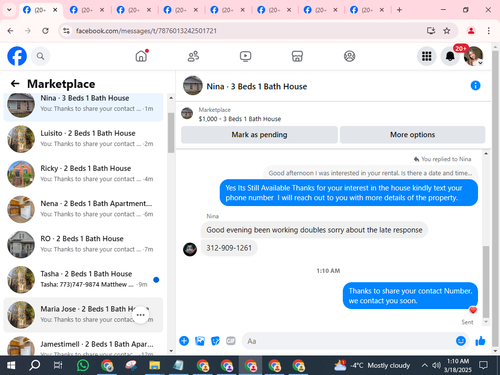The image size is (500, 375).
Task: Open Tasha - 2 Beds 1 Bath House conversation
Action: [83, 279]
